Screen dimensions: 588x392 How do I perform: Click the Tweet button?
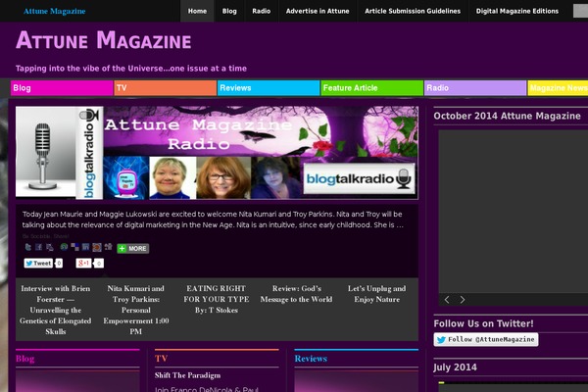pyautogui.click(x=38, y=264)
